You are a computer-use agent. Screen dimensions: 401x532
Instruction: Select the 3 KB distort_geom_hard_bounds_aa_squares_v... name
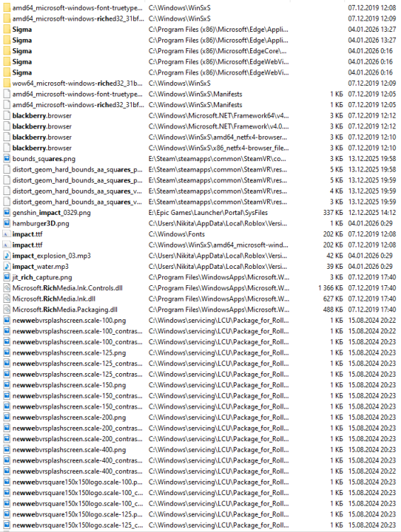[x=77, y=202]
